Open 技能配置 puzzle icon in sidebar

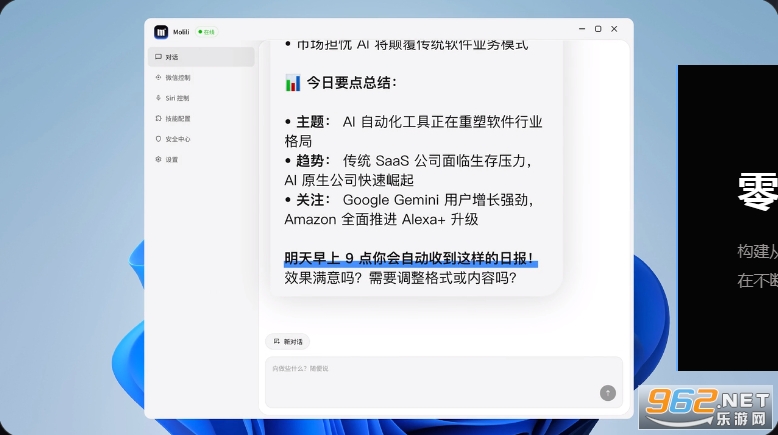point(158,118)
